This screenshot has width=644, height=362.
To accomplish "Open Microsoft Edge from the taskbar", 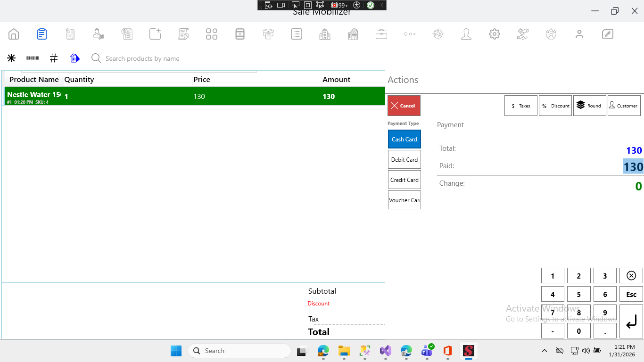I will pos(323,351).
